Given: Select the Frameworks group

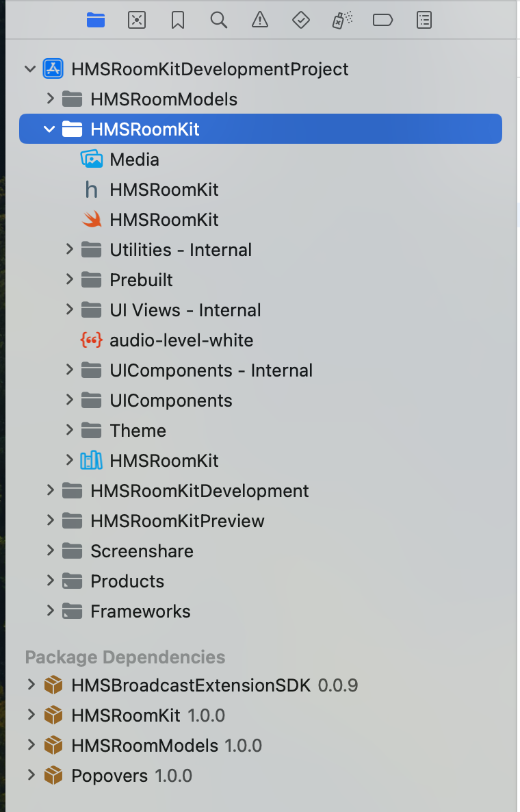Looking at the screenshot, I should 140,611.
